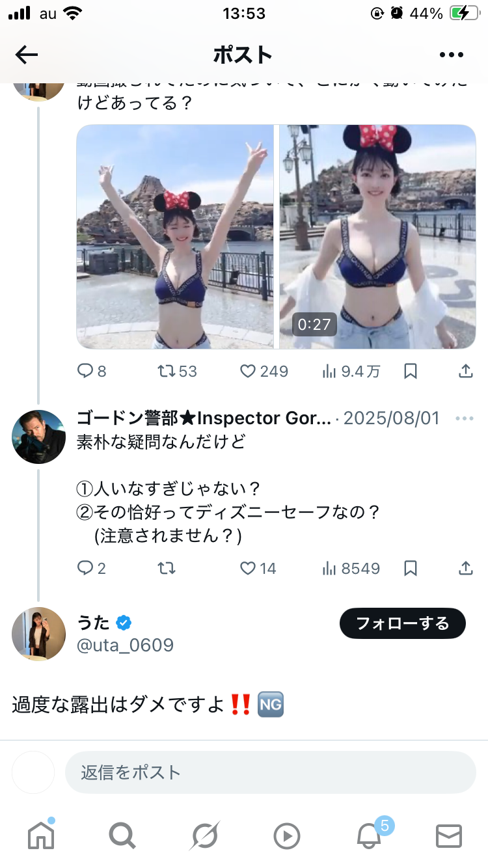The height and width of the screenshot is (868, 488).
Task: Open the three-dot menu in the post header
Action: pos(451,55)
